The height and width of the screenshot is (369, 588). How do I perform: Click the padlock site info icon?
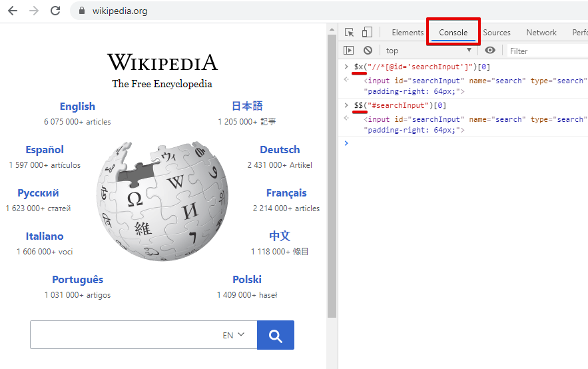(83, 11)
